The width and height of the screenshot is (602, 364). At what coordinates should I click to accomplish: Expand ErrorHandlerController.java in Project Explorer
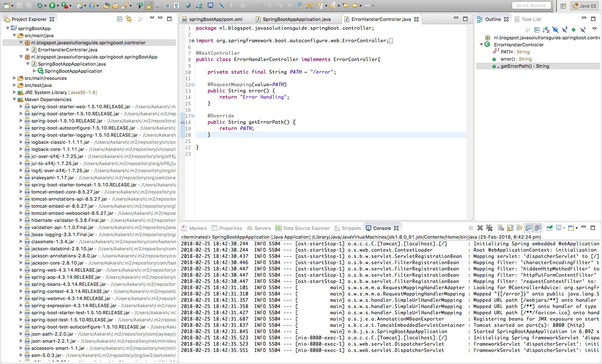[x=28, y=50]
